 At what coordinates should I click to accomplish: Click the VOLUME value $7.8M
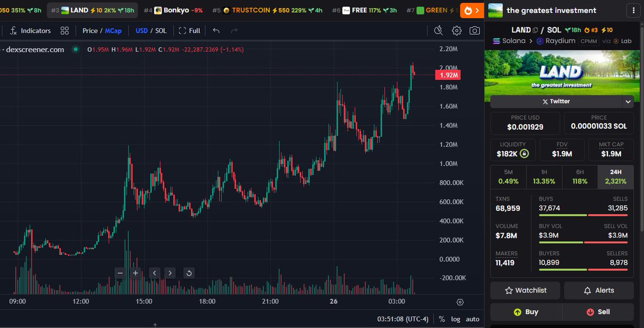click(x=506, y=235)
